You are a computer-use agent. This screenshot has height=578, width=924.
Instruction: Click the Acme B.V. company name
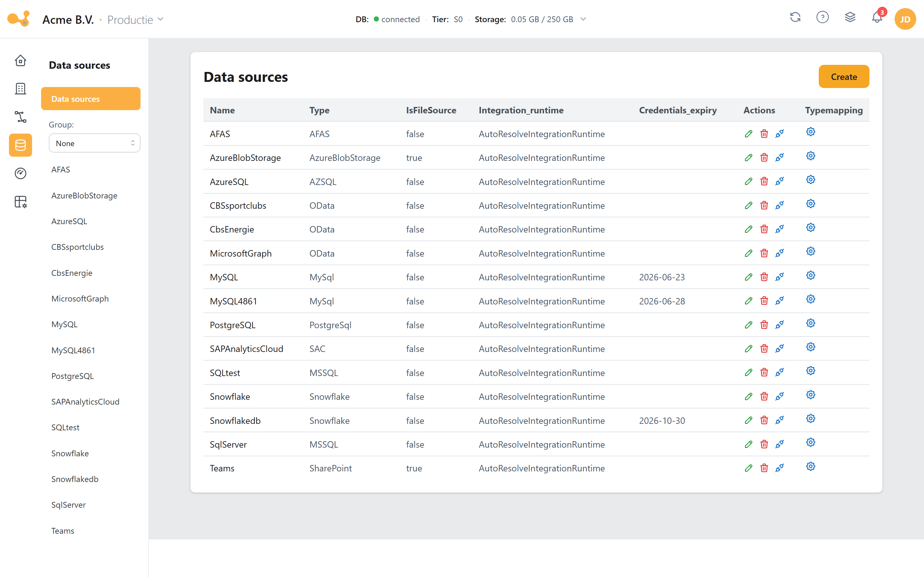tap(68, 20)
